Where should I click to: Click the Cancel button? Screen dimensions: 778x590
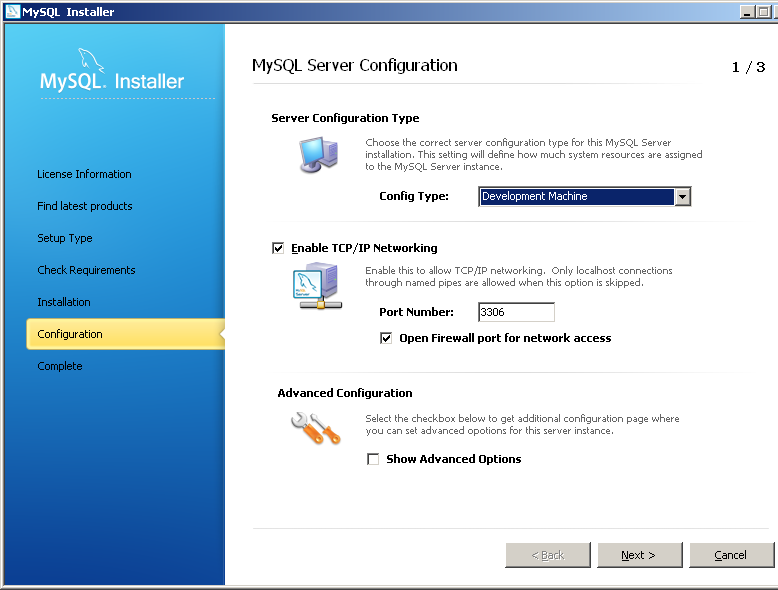(731, 555)
